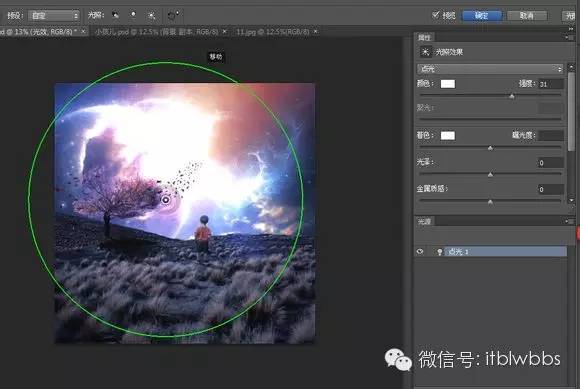The height and width of the screenshot is (389, 580).
Task: Click the light bulb icon for 点光 1
Action: pyautogui.click(x=439, y=252)
